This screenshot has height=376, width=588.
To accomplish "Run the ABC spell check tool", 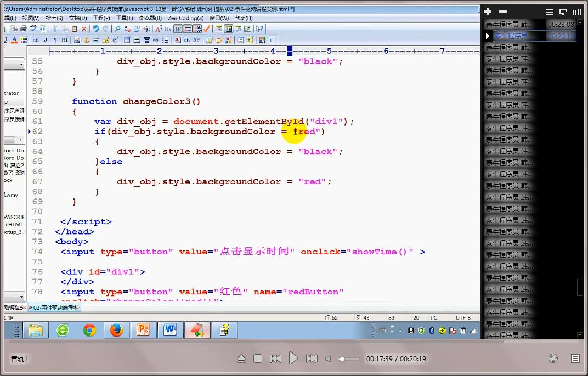I will pyautogui.click(x=33, y=29).
